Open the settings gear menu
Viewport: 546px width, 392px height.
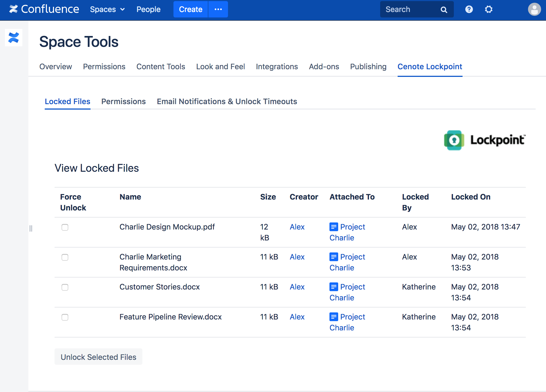488,10
